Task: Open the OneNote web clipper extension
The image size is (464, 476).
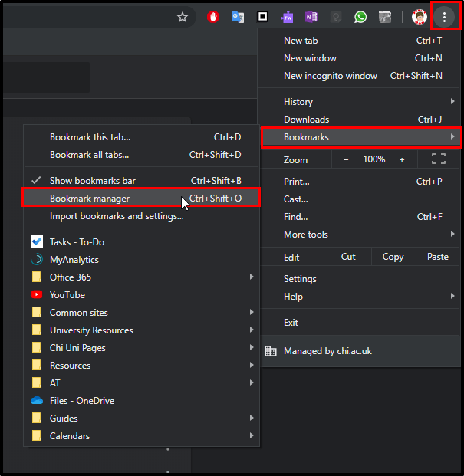Action: (x=311, y=17)
